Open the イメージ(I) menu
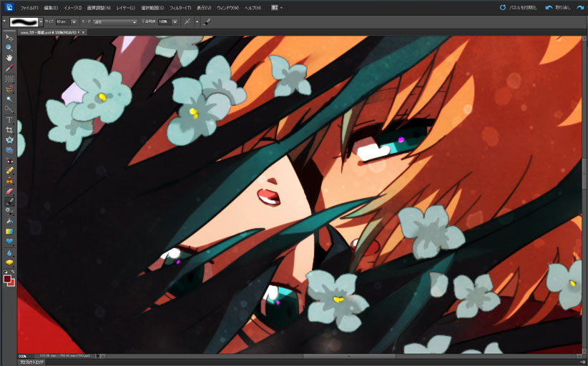 [73, 7]
